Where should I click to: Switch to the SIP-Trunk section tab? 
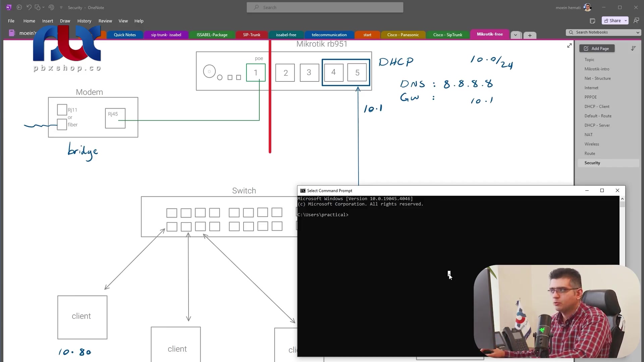pyautogui.click(x=251, y=35)
